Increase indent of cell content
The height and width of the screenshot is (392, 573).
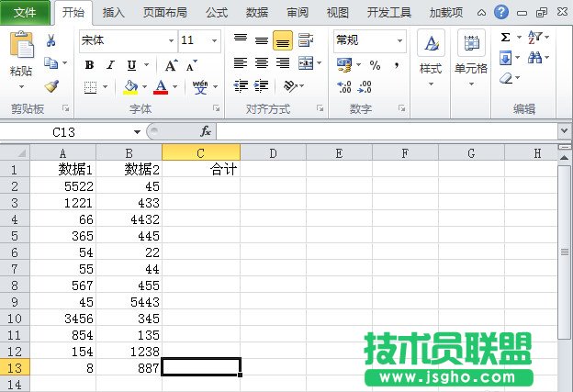262,86
